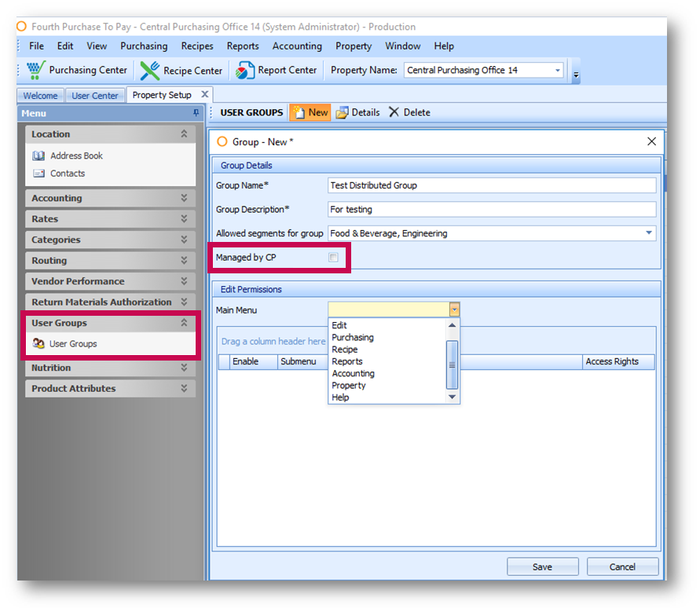Open Address Book in Location section
The height and width of the screenshot is (608, 700).
coord(76,156)
